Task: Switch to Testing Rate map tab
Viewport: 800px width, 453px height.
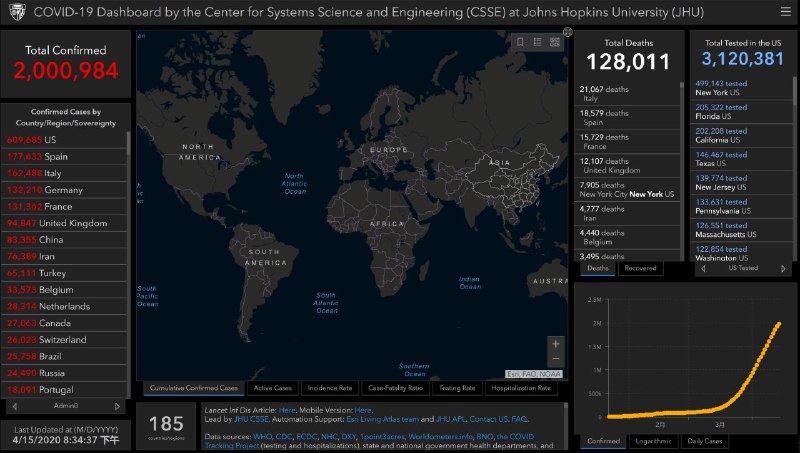Action: [x=457, y=388]
